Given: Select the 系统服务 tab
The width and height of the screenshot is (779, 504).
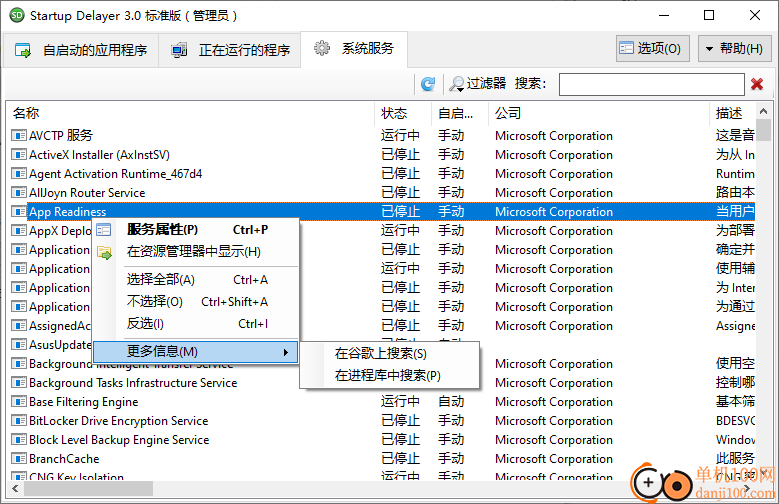Looking at the screenshot, I should 354,49.
